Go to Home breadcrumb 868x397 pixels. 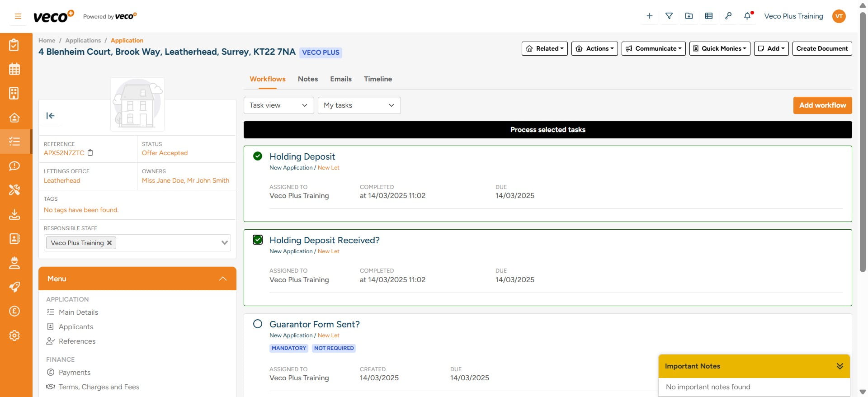pos(47,40)
